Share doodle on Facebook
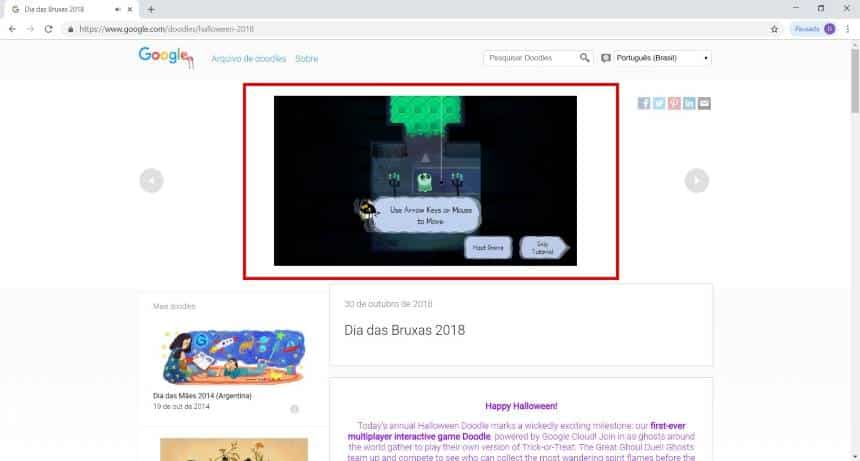 point(644,103)
